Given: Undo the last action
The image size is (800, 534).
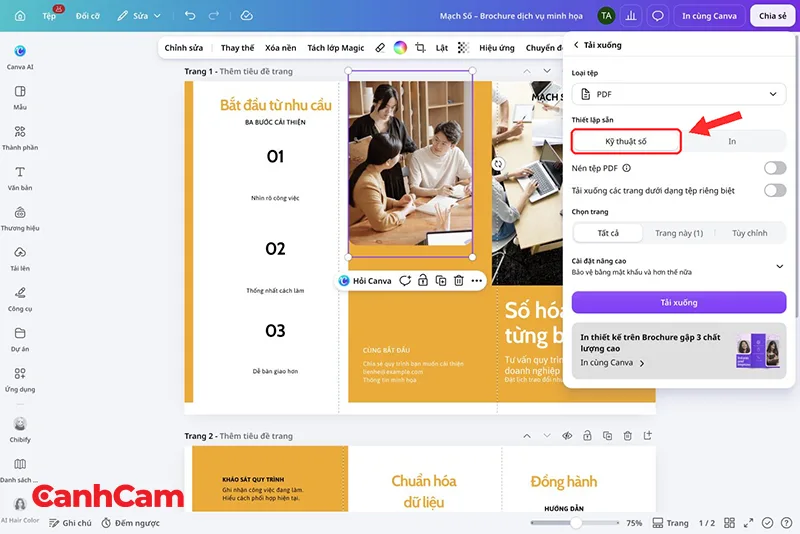Looking at the screenshot, I should [190, 16].
